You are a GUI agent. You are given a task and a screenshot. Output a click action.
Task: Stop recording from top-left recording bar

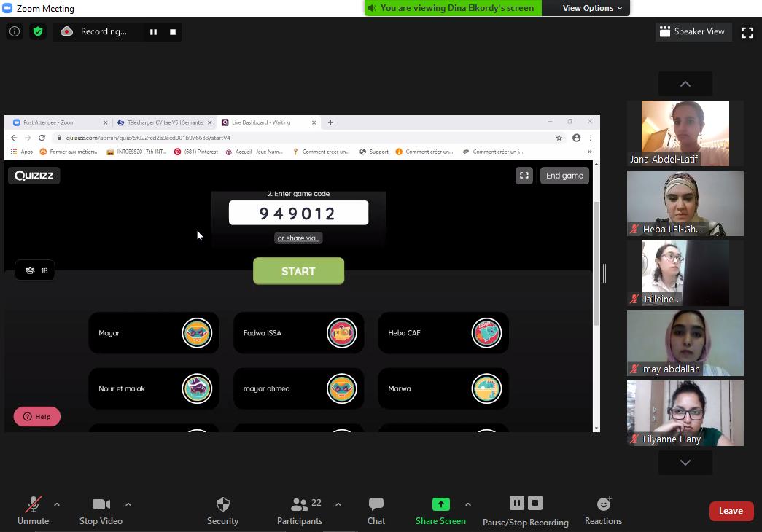(x=173, y=32)
